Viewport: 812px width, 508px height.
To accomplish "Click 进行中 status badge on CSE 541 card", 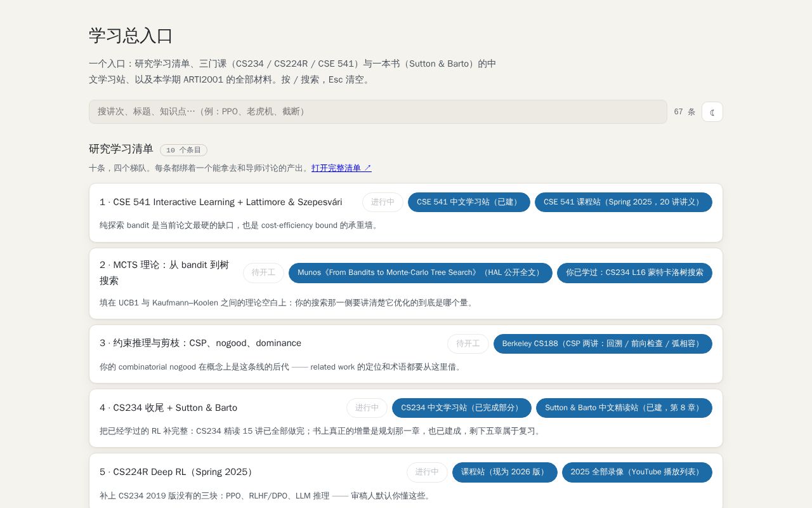I will click(x=383, y=202).
